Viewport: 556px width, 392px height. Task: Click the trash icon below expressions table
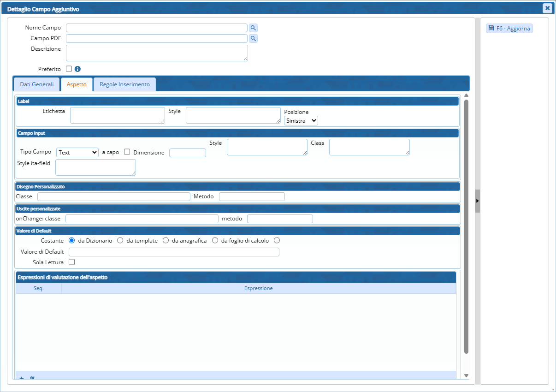tap(32, 378)
